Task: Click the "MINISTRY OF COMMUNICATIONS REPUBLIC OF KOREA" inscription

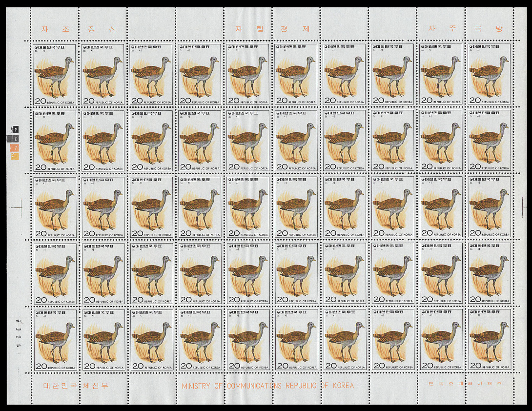Action: click(267, 386)
